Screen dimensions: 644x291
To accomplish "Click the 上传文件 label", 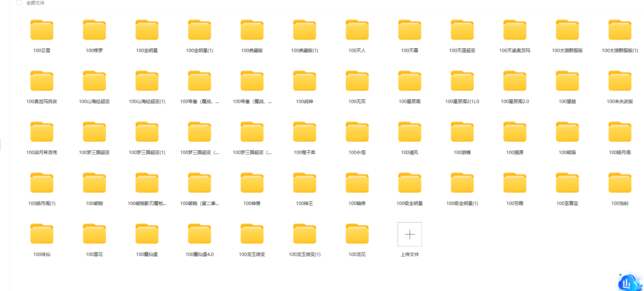I will 409,254.
